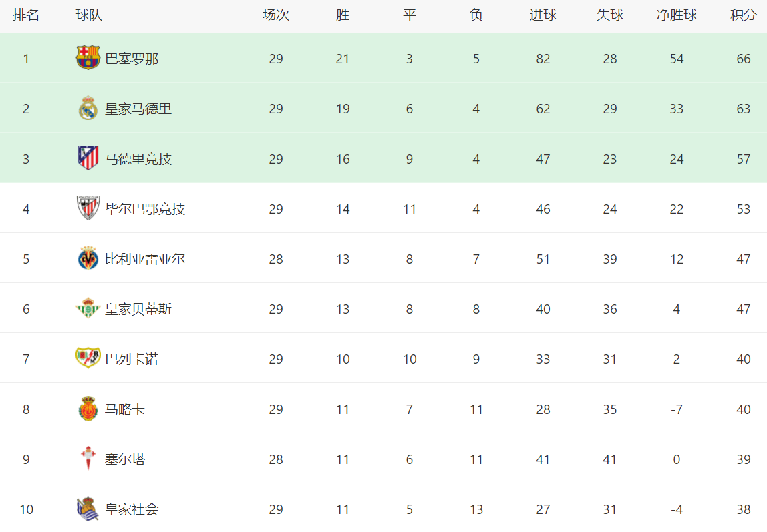This screenshot has height=532, width=767.
Task: Sort by the 积分 column header
Action: (x=743, y=15)
